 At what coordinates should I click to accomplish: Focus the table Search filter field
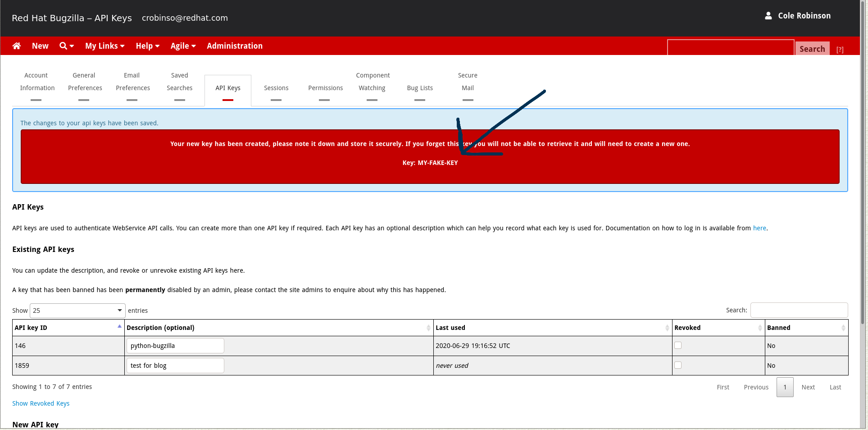tap(799, 310)
